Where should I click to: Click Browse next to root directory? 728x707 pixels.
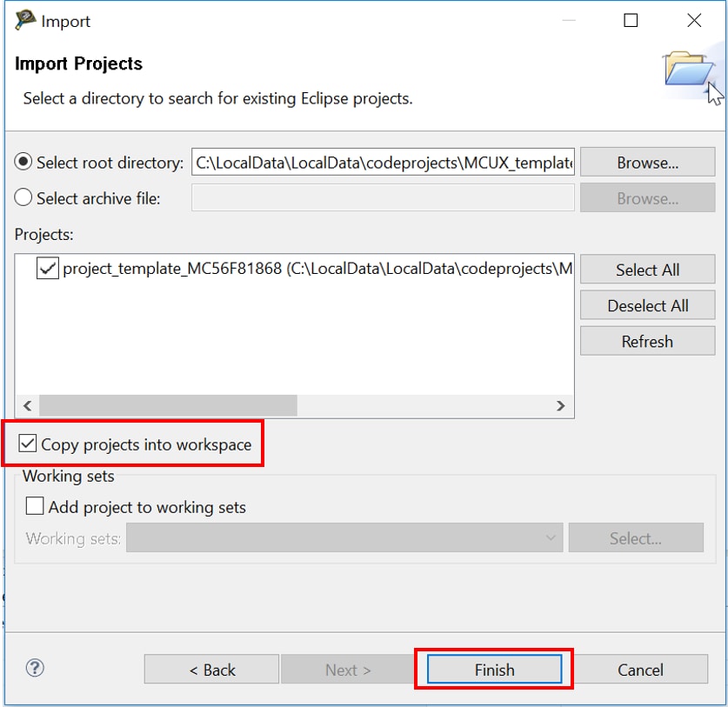pos(647,163)
